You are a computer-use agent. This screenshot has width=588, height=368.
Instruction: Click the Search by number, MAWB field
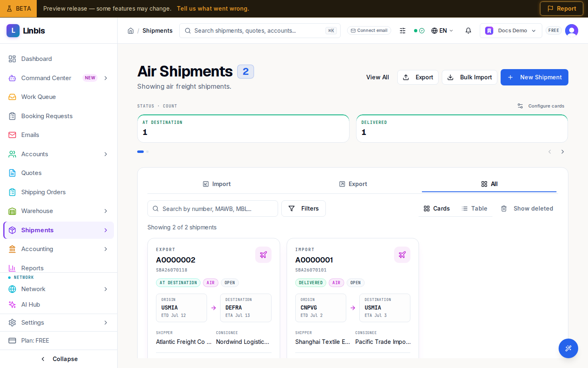tap(213, 209)
